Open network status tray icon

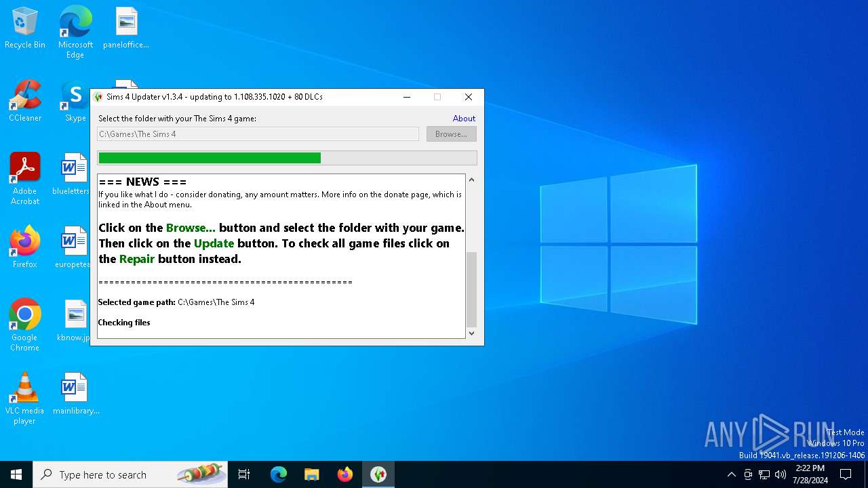coord(764,474)
